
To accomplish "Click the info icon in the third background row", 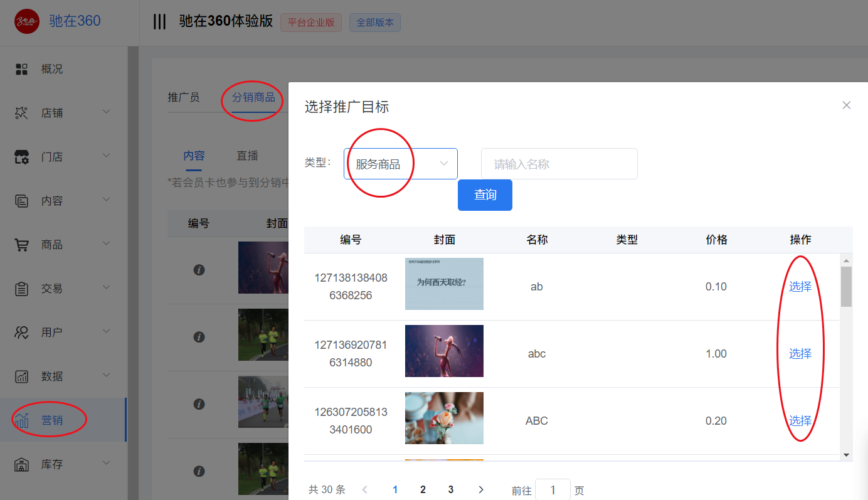I will pos(199,404).
